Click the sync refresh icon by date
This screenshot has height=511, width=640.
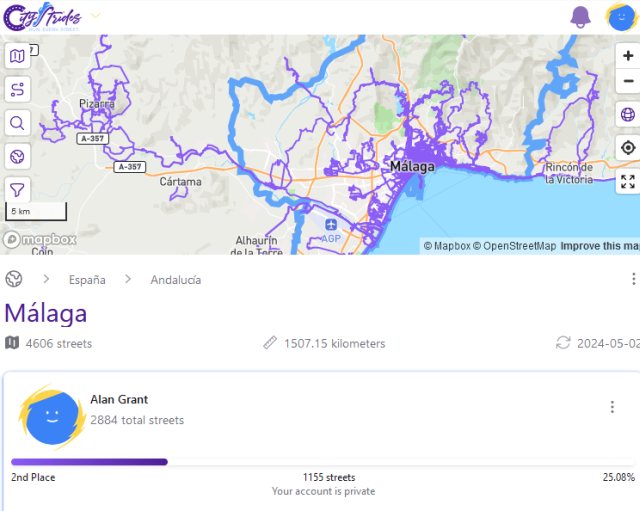(563, 343)
